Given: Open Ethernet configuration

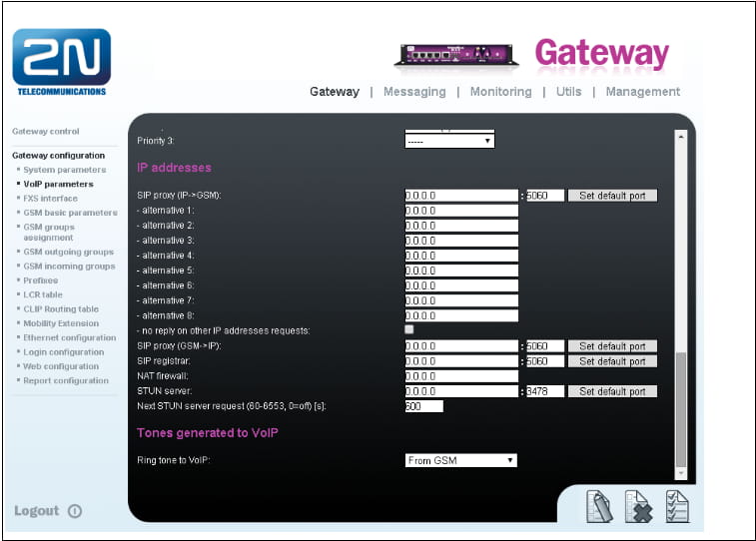Looking at the screenshot, I should click(x=70, y=337).
